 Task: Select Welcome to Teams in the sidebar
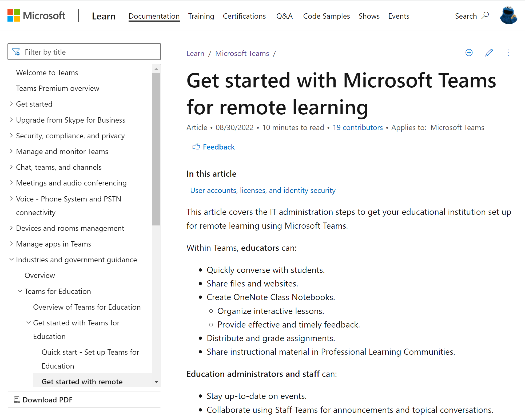[47, 72]
